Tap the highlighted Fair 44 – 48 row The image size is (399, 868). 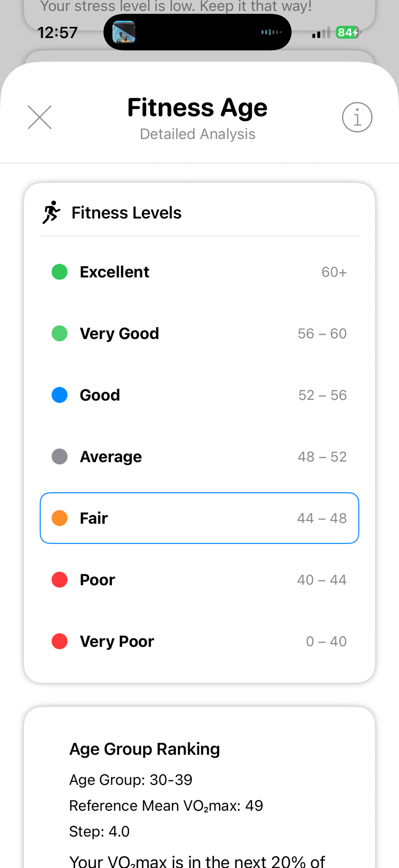(x=199, y=518)
